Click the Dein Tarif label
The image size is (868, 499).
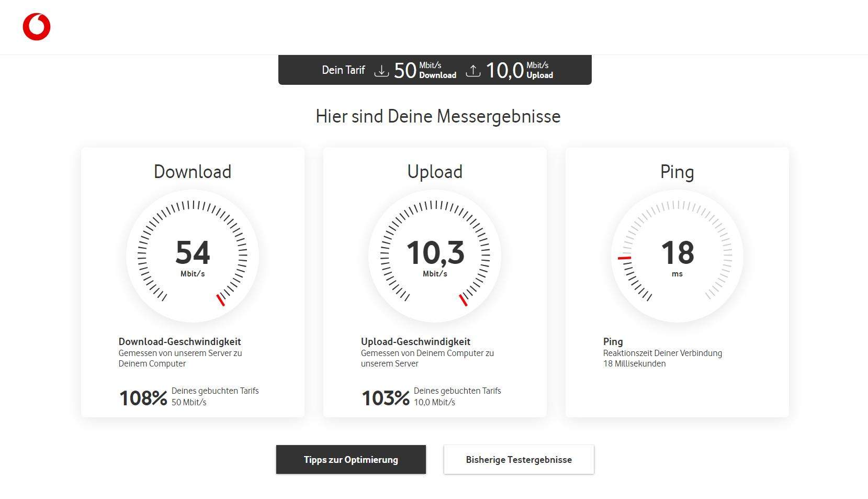[x=343, y=70]
